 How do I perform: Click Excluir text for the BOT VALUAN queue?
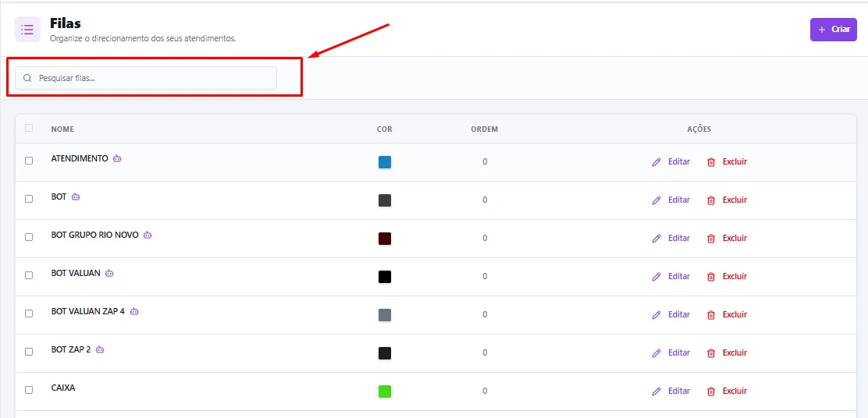(735, 276)
